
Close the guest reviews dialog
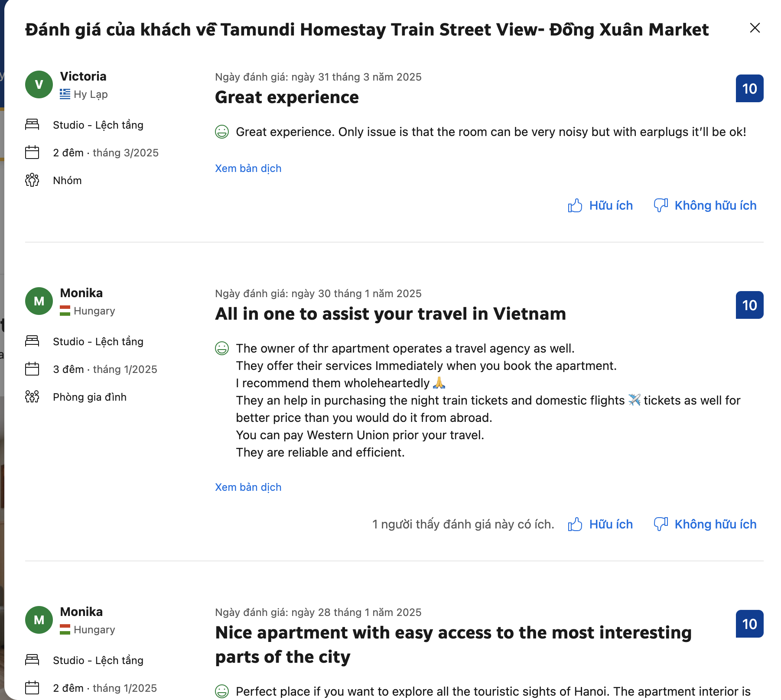tap(755, 28)
